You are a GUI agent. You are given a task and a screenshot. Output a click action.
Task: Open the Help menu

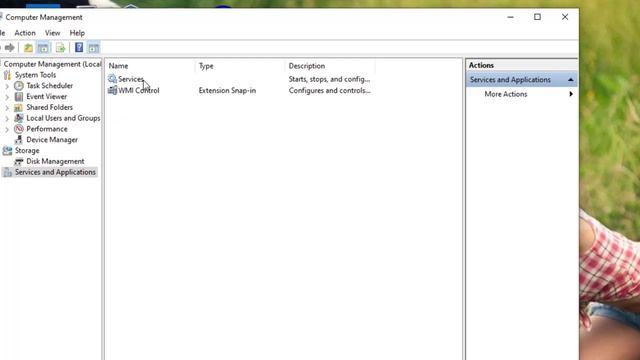(x=77, y=33)
